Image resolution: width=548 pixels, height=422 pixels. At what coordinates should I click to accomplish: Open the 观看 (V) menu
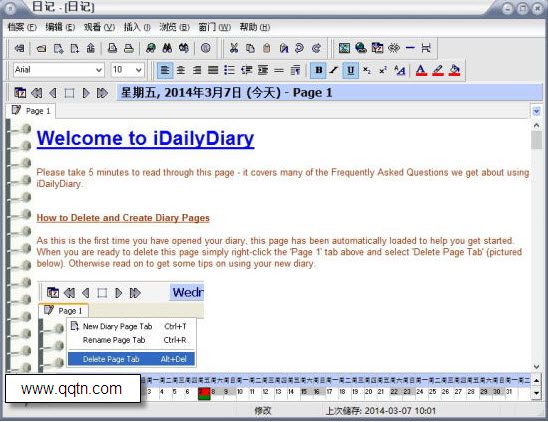[x=99, y=27]
